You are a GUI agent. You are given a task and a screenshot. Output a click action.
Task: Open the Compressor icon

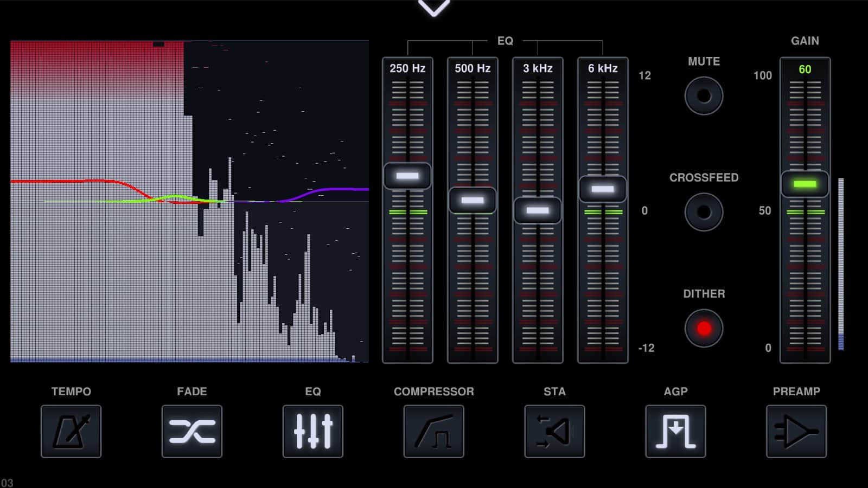(433, 431)
